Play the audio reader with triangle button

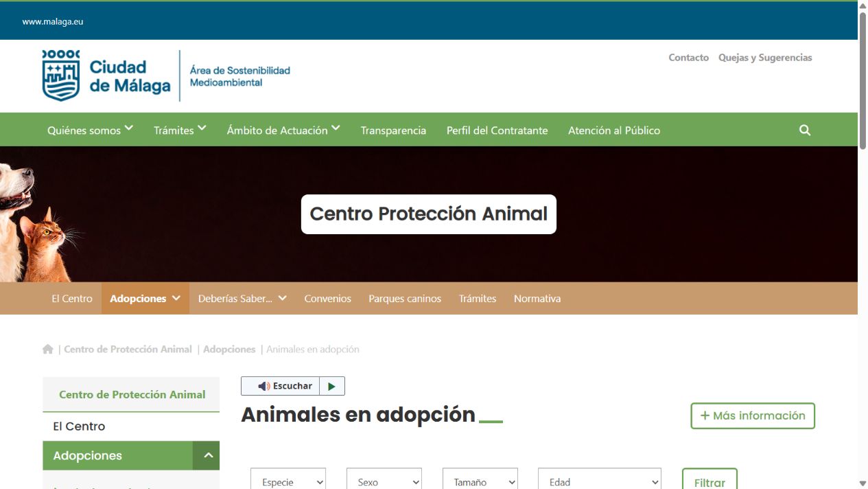point(331,386)
